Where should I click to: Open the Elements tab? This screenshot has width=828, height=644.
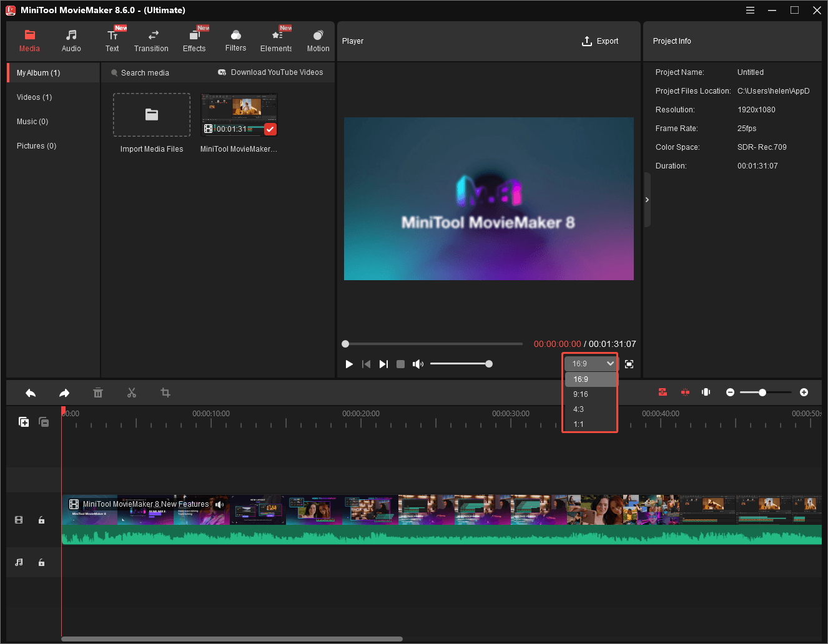[276, 41]
